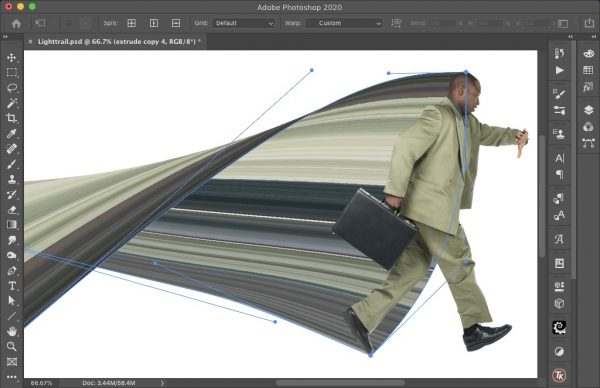Select the Move tool

click(x=11, y=57)
